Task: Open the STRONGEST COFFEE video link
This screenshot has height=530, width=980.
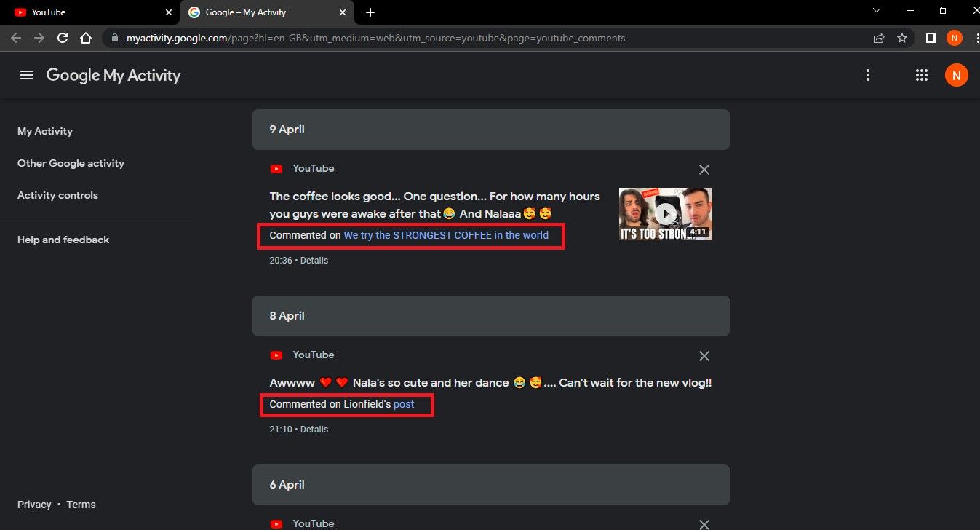Action: 446,235
